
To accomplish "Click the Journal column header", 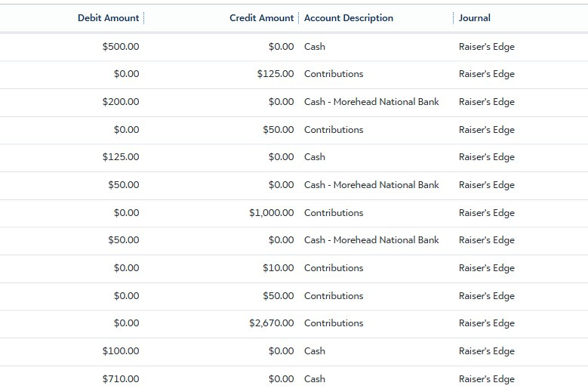I will coord(474,18).
